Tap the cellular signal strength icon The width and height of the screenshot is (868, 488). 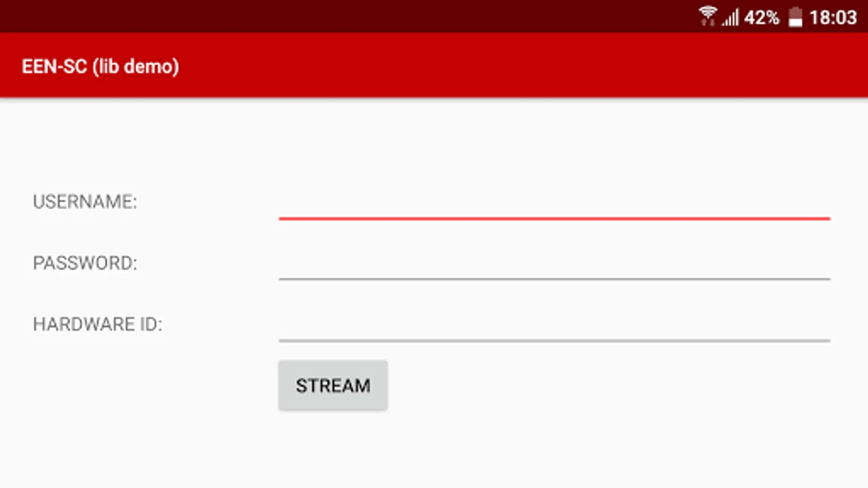(730, 17)
